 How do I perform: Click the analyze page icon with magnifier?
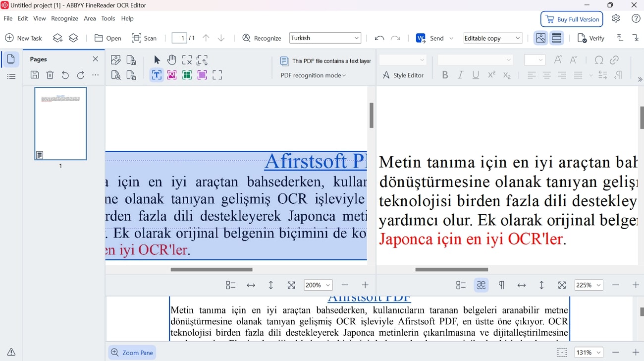coord(116,75)
